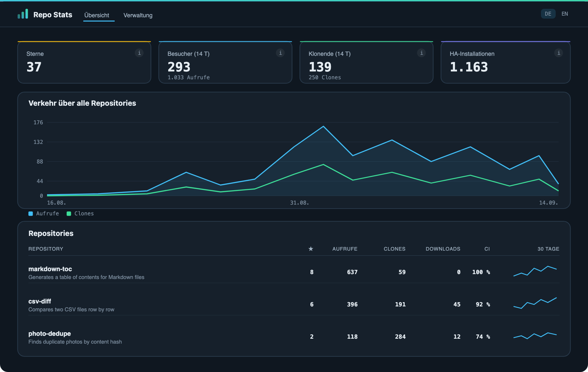Click csv-diff downloads value 45
Screen dimensions: 588x372
click(x=457, y=304)
